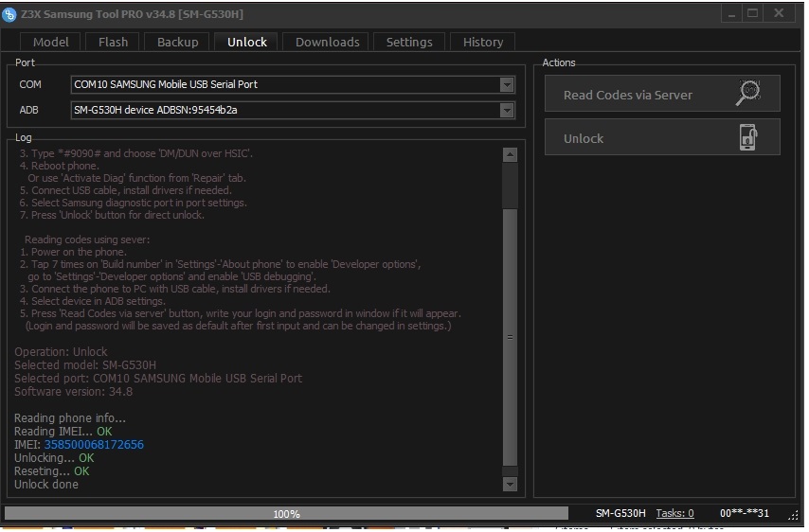
Task: Click the COM port label
Action: [30, 84]
